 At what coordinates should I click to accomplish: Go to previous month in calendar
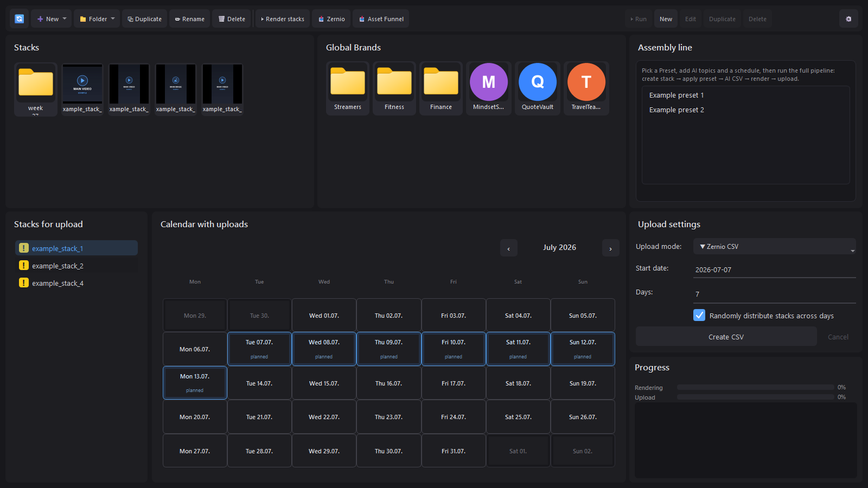click(509, 248)
